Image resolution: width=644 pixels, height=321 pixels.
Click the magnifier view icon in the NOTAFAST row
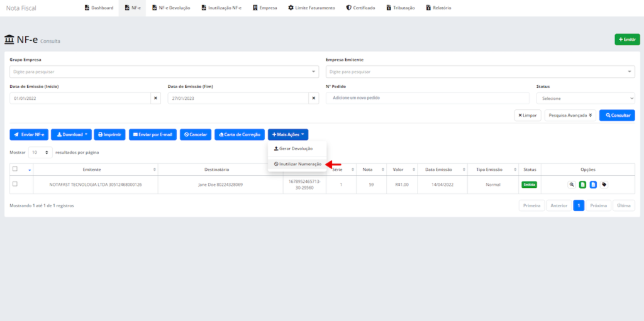tap(571, 185)
